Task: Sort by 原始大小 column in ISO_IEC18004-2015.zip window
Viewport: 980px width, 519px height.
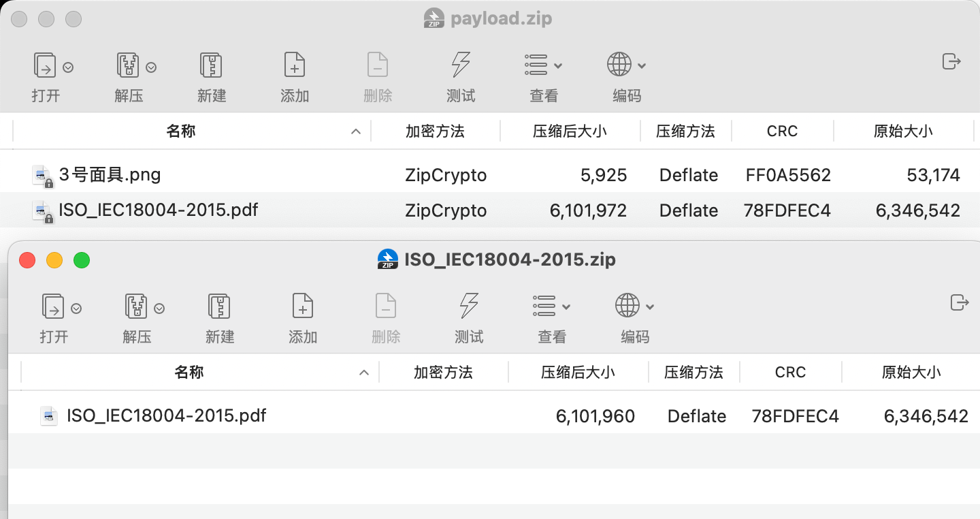Action: pyautogui.click(x=911, y=373)
